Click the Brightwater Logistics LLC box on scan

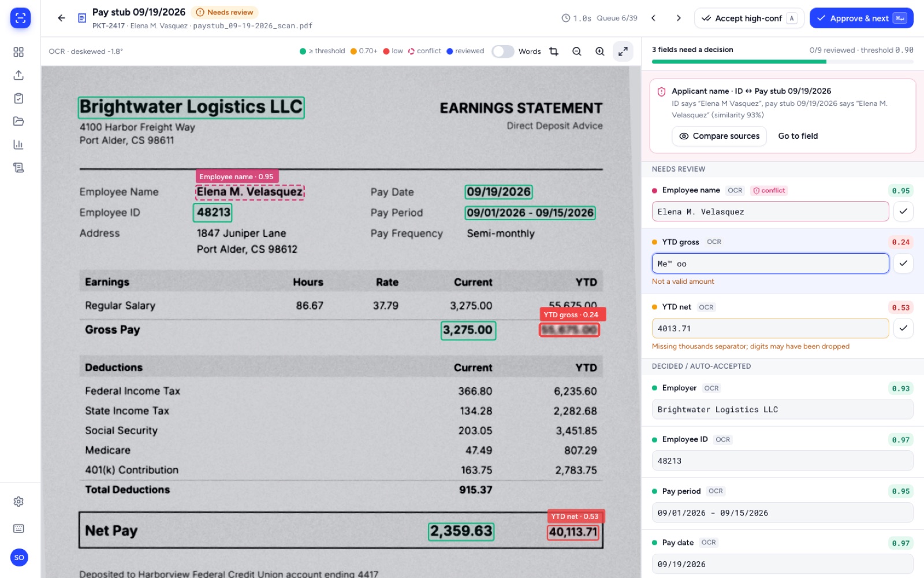point(191,108)
